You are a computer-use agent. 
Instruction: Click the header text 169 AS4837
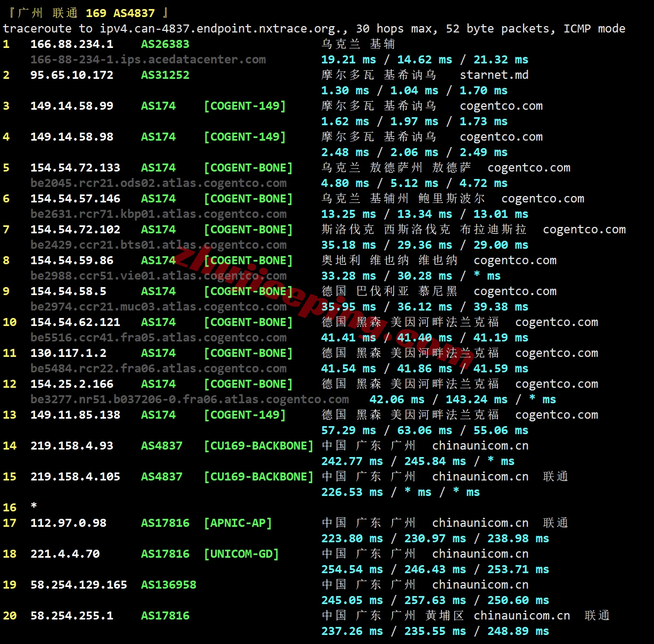120,13
